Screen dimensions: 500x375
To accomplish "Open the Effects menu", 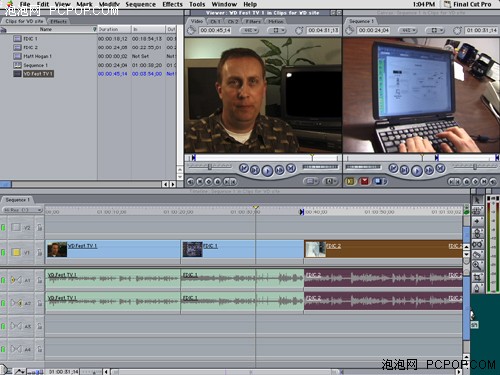I will [172, 4].
